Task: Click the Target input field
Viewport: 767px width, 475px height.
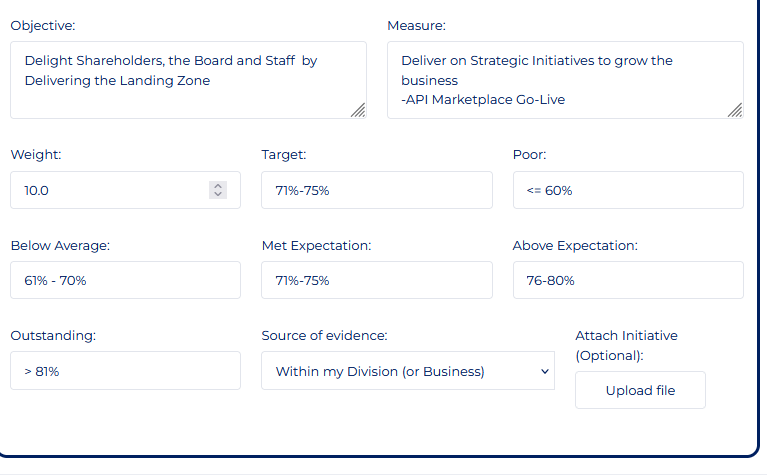Action: pos(376,190)
